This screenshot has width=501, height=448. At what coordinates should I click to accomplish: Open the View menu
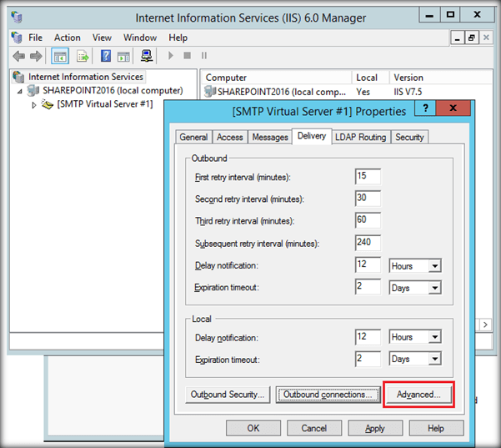tap(102, 38)
